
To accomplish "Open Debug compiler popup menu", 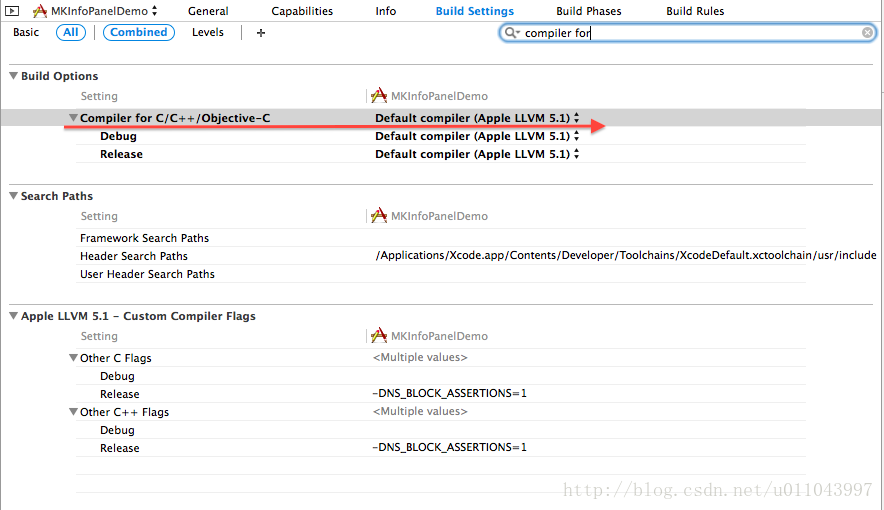I will click(x=477, y=136).
